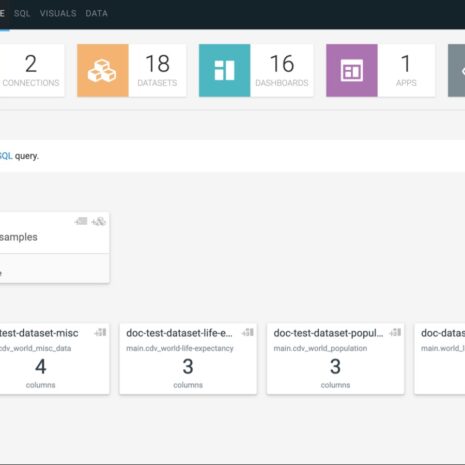This screenshot has width=465, height=465.
Task: Click new dashboard icon on samples card
Action: pyautogui.click(x=81, y=221)
